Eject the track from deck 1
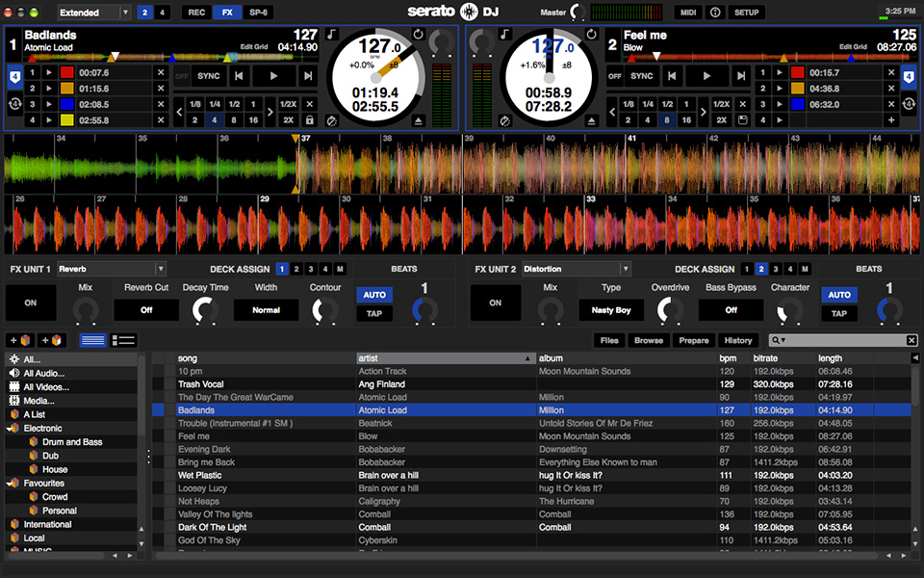Viewport: 924px width, 578px height. [x=419, y=120]
